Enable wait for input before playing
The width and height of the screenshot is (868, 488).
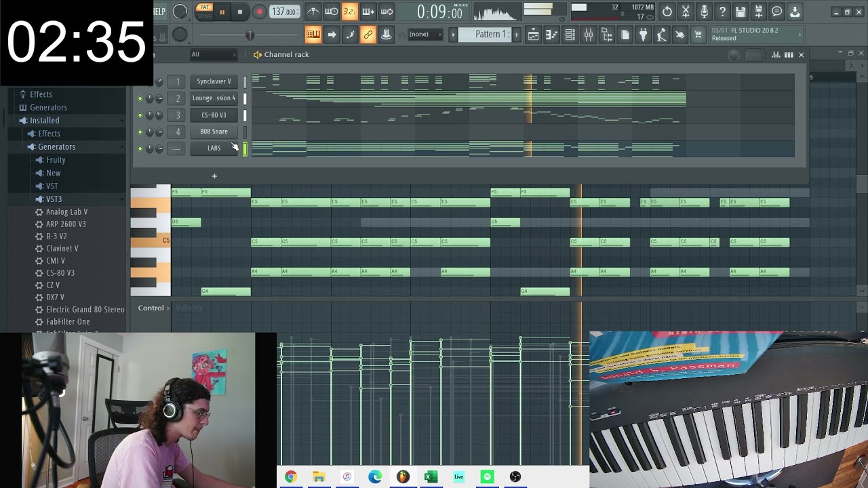331,12
